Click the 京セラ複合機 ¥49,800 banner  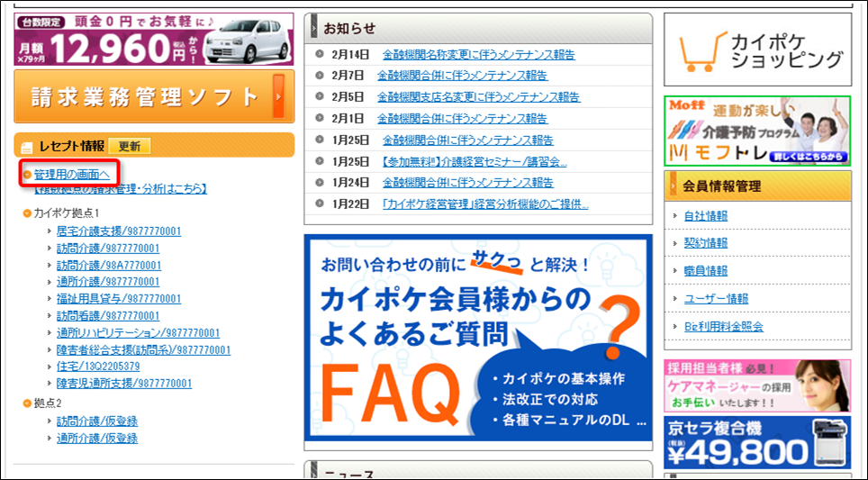[x=757, y=443]
